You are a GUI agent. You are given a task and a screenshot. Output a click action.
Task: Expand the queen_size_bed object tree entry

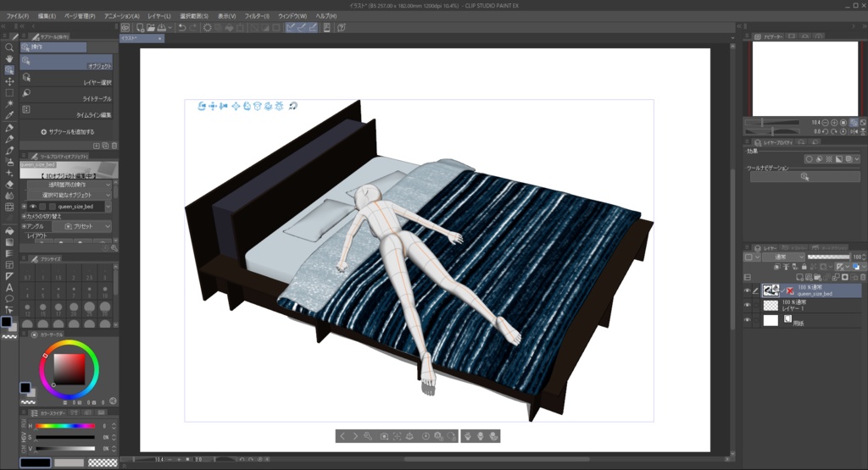pyautogui.click(x=24, y=207)
